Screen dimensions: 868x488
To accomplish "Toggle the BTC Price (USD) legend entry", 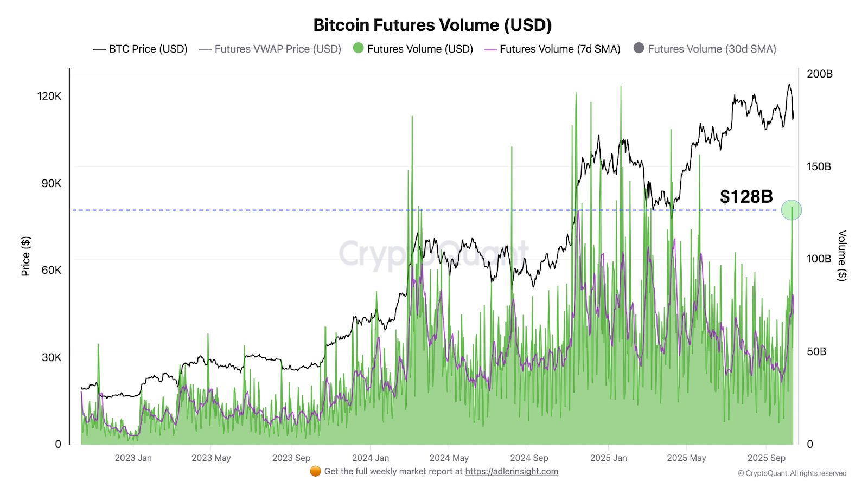I will [x=148, y=49].
